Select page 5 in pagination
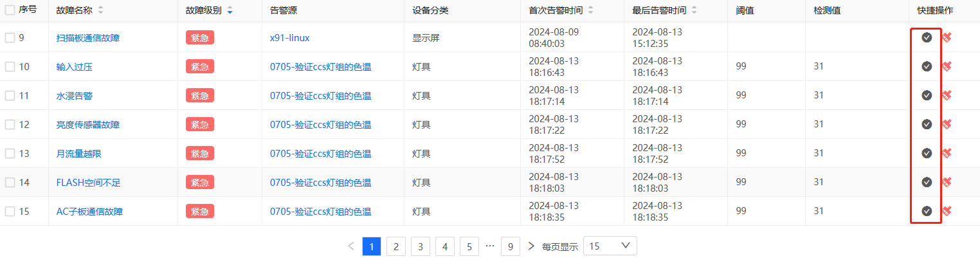Viewport: 980px width, 265px height. 469,246
